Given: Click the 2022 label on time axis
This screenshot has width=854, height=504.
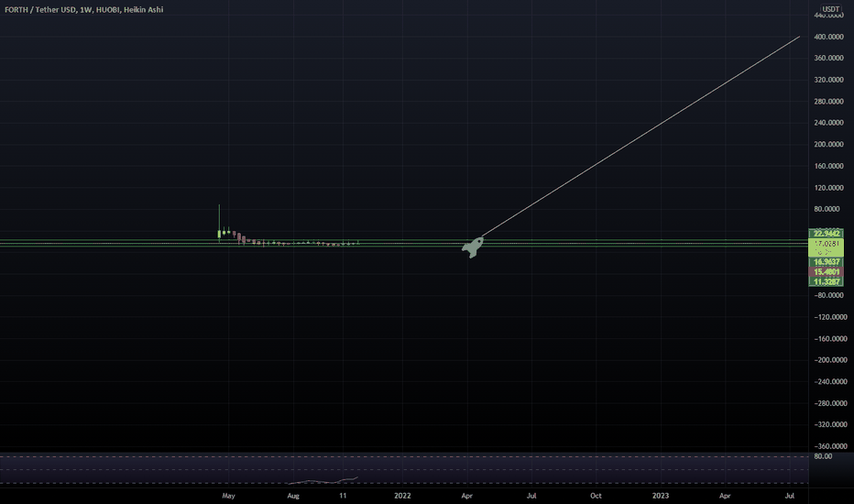Looking at the screenshot, I should point(402,496).
